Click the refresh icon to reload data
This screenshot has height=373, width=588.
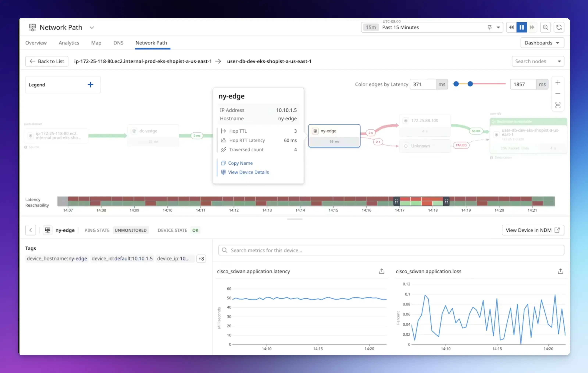pos(559,27)
